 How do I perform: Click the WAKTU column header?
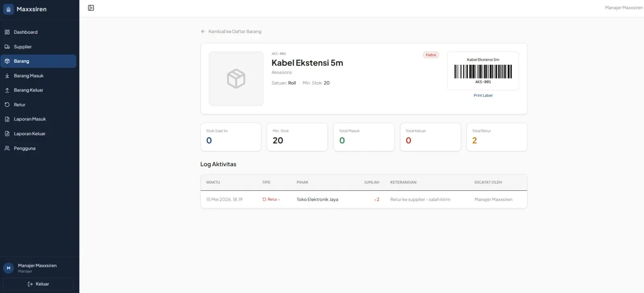pos(213,182)
